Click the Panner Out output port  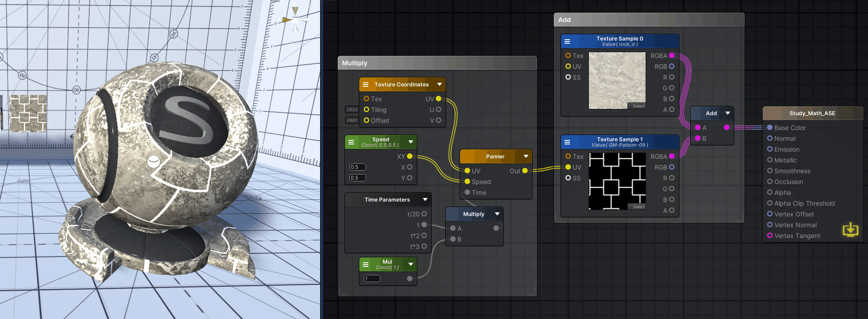pyautogui.click(x=525, y=171)
